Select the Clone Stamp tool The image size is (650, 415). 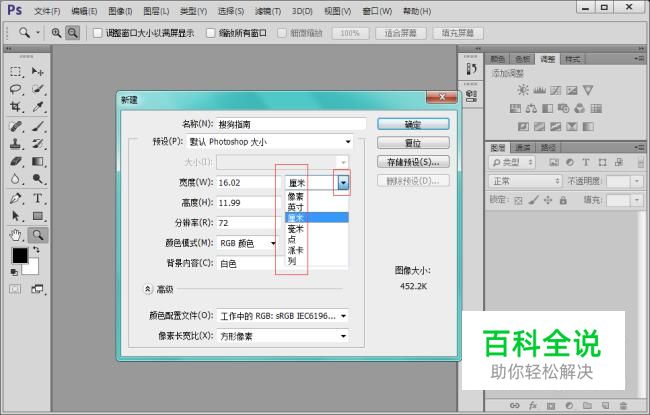[16, 143]
